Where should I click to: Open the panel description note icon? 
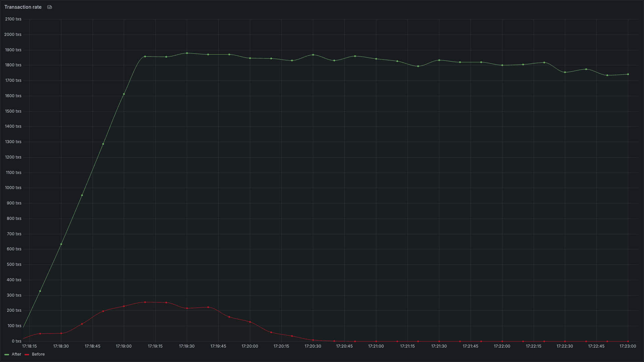click(x=49, y=7)
